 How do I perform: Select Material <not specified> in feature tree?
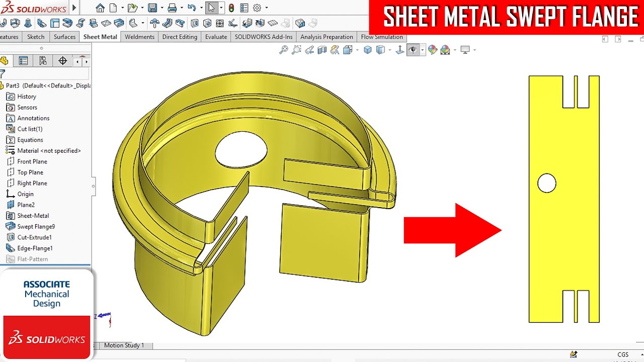tap(49, 151)
